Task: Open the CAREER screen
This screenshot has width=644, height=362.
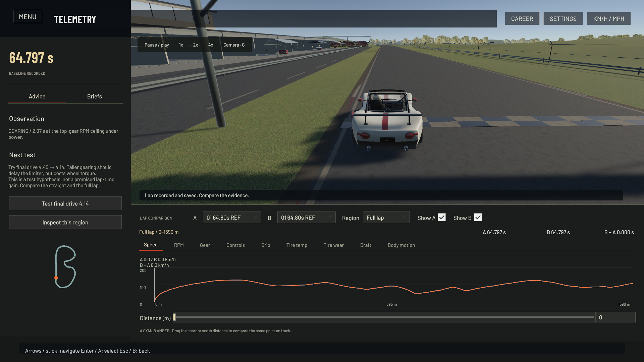Action: [522, 19]
